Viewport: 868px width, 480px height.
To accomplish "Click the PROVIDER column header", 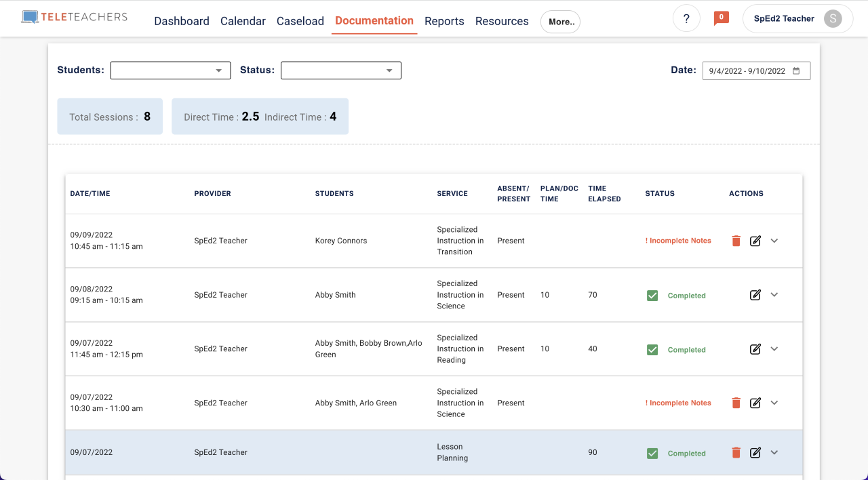I will coord(212,194).
